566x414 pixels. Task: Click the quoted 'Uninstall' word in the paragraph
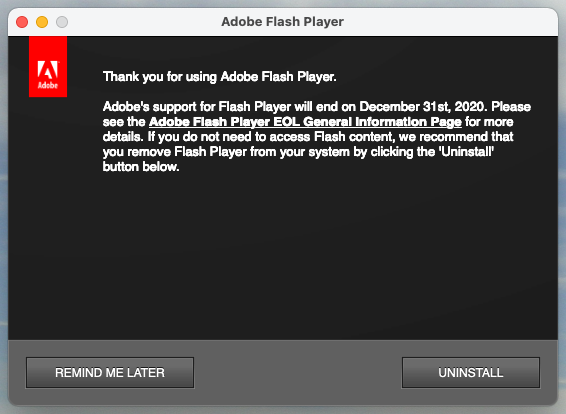467,152
